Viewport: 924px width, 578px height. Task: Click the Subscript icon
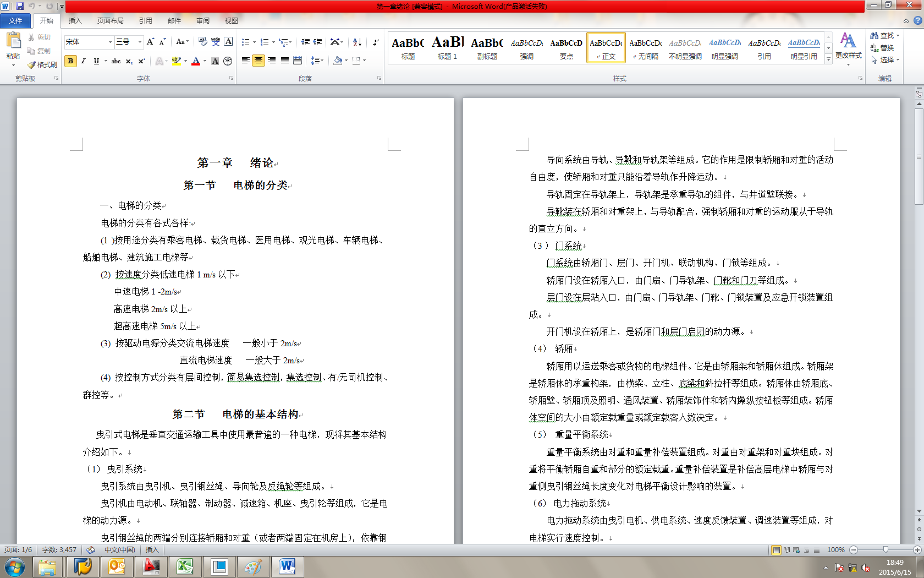129,61
